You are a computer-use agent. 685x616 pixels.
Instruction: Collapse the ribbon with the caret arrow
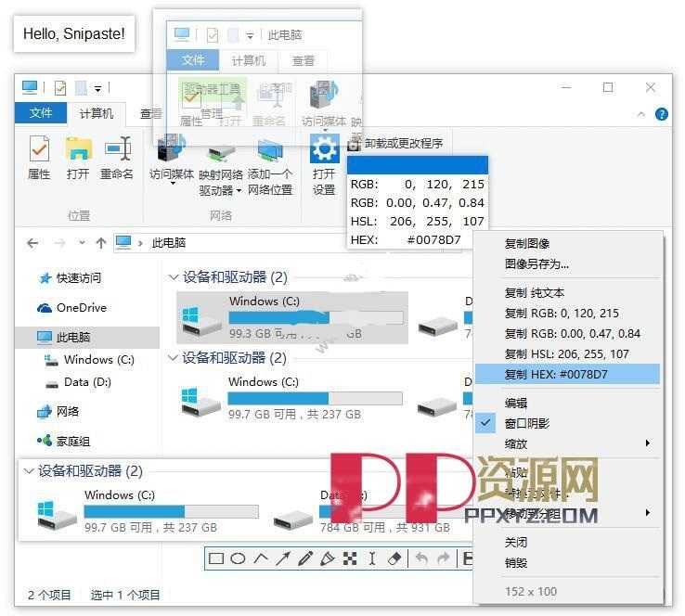pyautogui.click(x=640, y=114)
